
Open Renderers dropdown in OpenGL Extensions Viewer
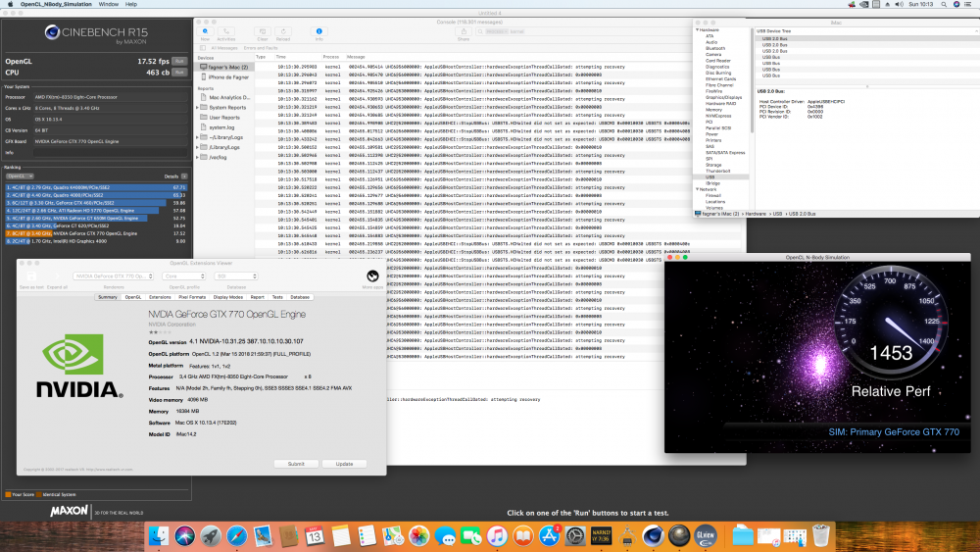(x=113, y=276)
